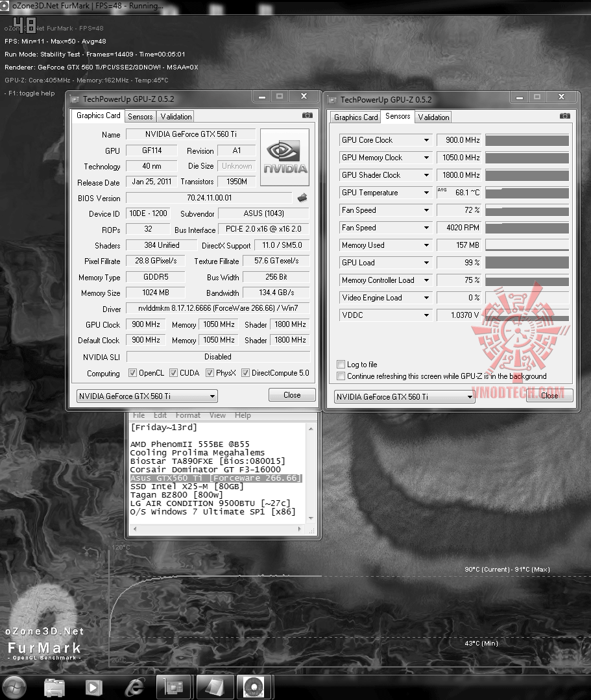Image resolution: width=591 pixels, height=700 pixels.
Task: Toggle the DirectCompute 5.0 checkbox
Action: [x=245, y=373]
